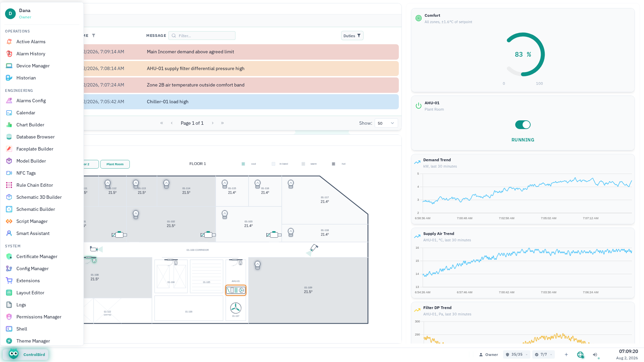Expand the 35/35 status dropdown
644x362 pixels.
pyautogui.click(x=517, y=355)
